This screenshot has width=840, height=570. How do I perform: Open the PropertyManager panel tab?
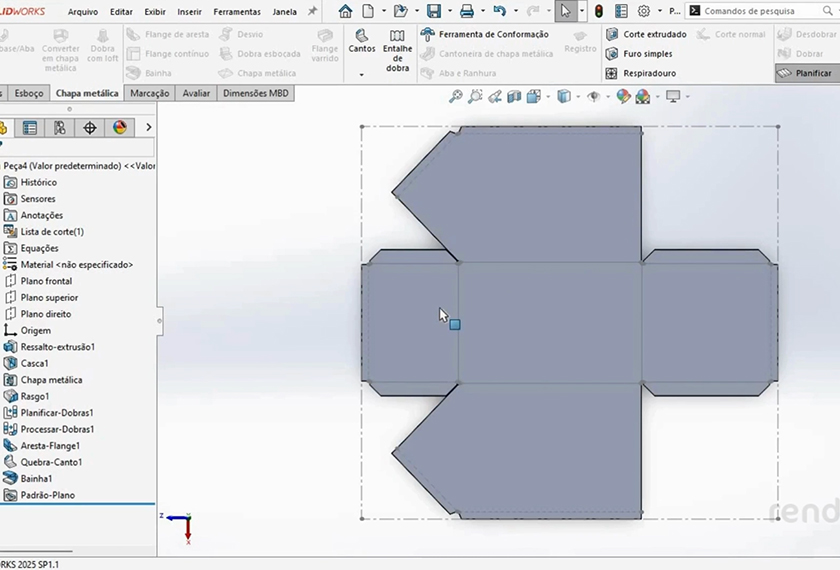click(30, 127)
